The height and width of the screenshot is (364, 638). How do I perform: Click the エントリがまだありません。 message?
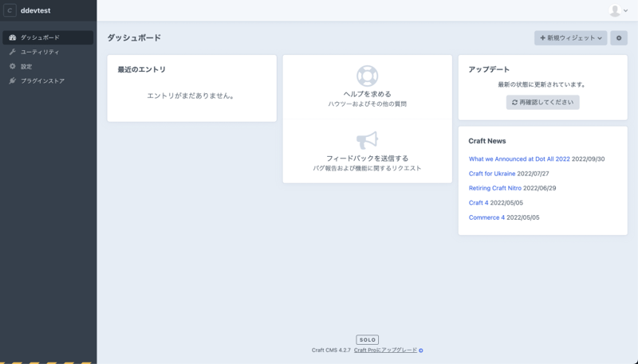[191, 96]
